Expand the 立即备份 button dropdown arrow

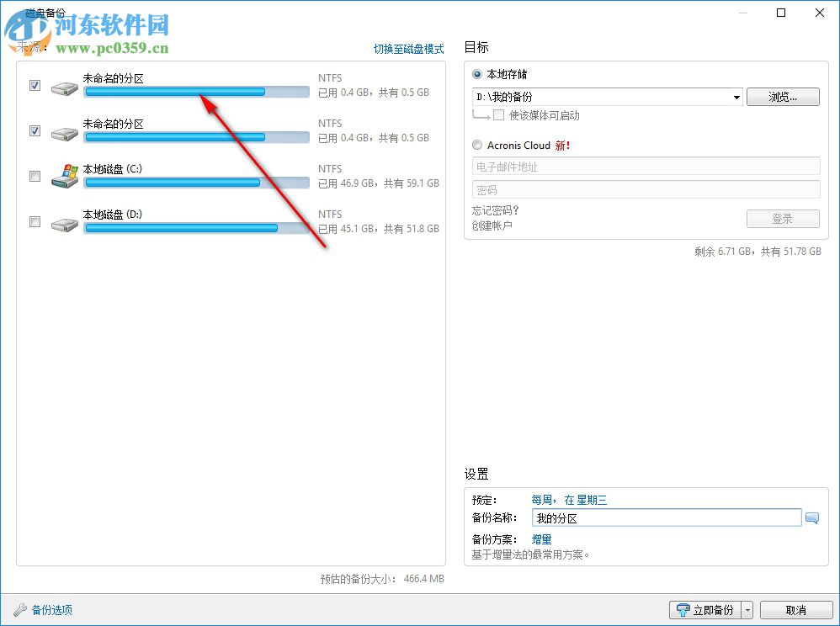click(x=748, y=609)
